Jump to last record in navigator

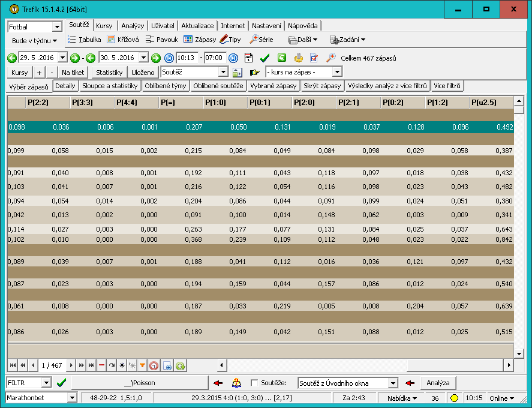(92, 365)
